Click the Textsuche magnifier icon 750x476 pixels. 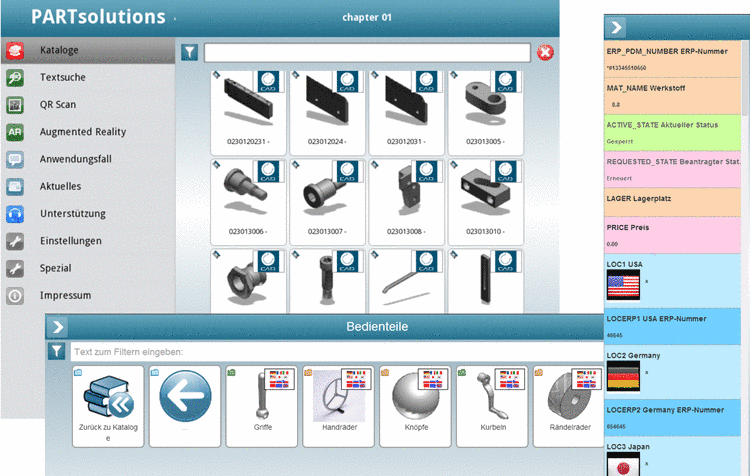coord(15,77)
